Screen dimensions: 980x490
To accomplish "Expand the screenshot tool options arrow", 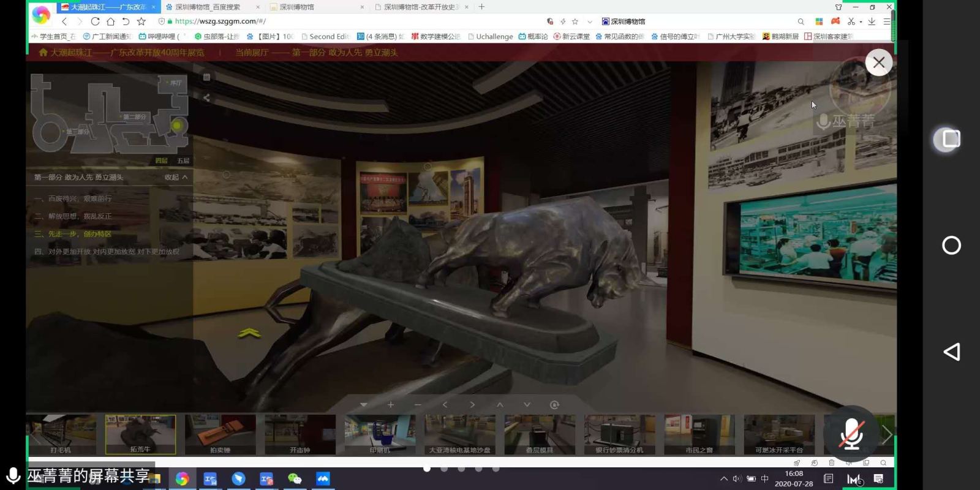I will [x=861, y=21].
